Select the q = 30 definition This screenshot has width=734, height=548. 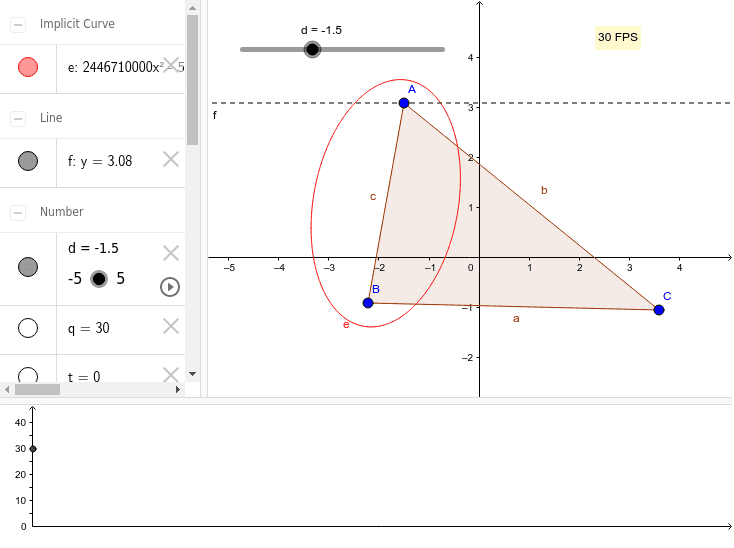[x=88, y=328]
